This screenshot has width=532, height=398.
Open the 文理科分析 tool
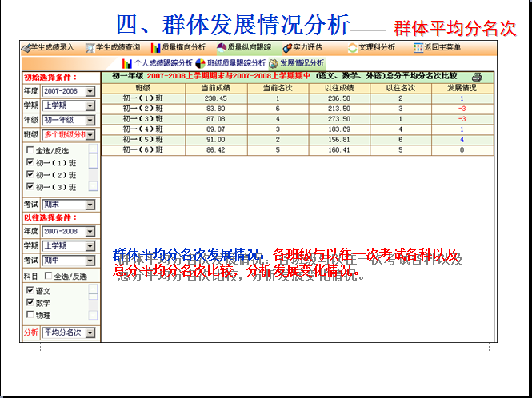pos(373,48)
